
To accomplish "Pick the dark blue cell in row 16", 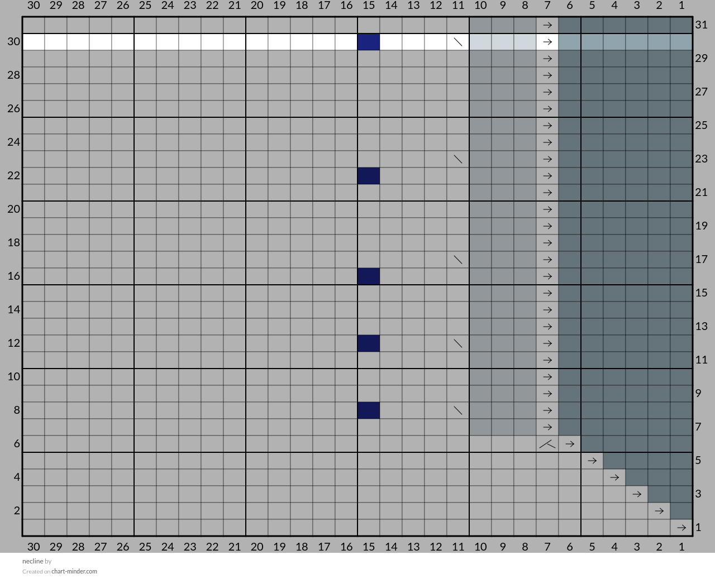I will click(369, 276).
